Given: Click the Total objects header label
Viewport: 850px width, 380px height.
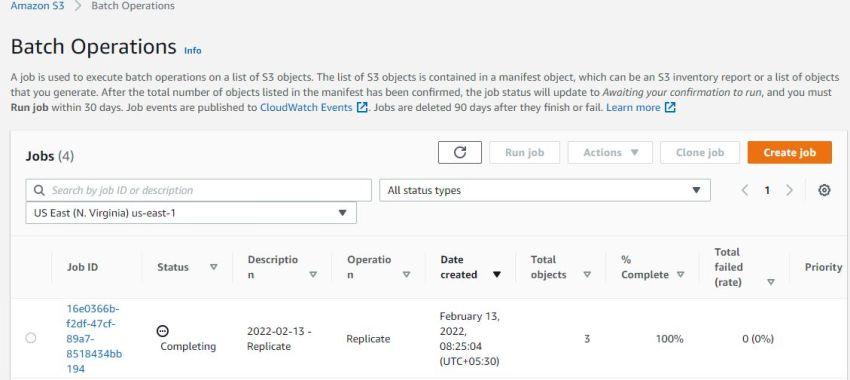Looking at the screenshot, I should pos(548,267).
